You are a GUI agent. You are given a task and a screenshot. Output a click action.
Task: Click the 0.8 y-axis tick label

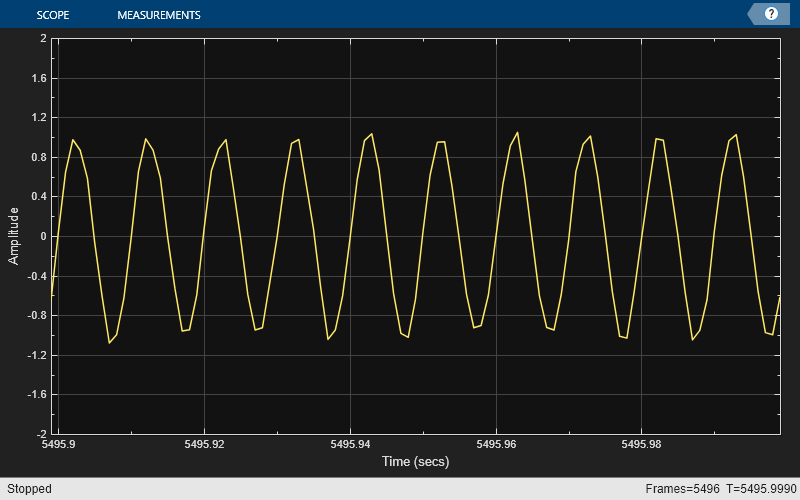pos(39,157)
